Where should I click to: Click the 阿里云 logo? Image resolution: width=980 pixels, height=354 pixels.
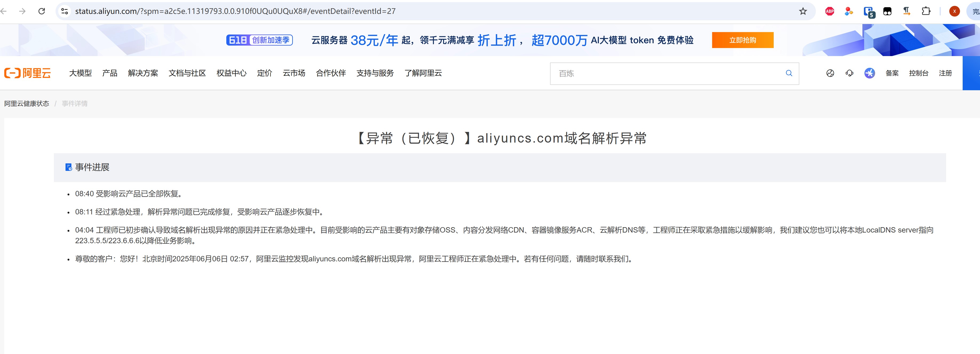(x=27, y=73)
